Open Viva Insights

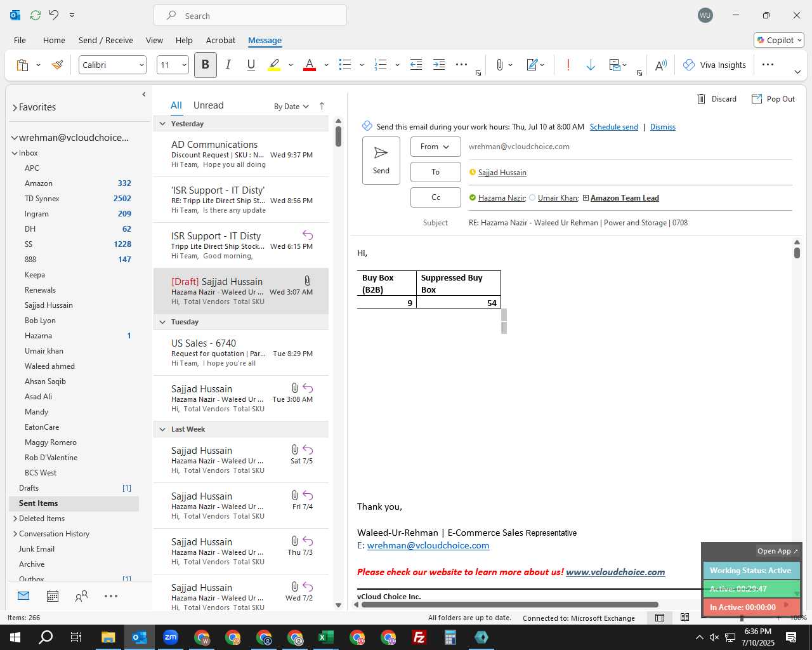pyautogui.click(x=714, y=65)
